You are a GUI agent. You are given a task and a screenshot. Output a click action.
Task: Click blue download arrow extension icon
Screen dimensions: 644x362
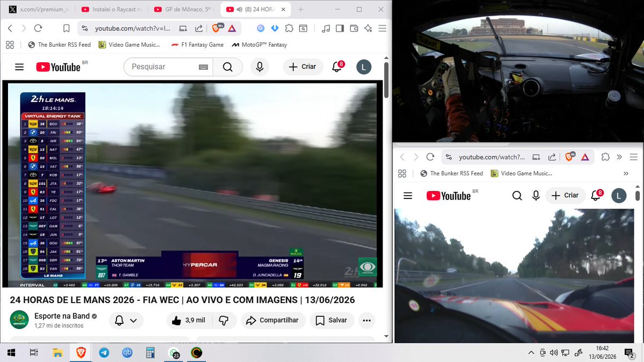[275, 28]
